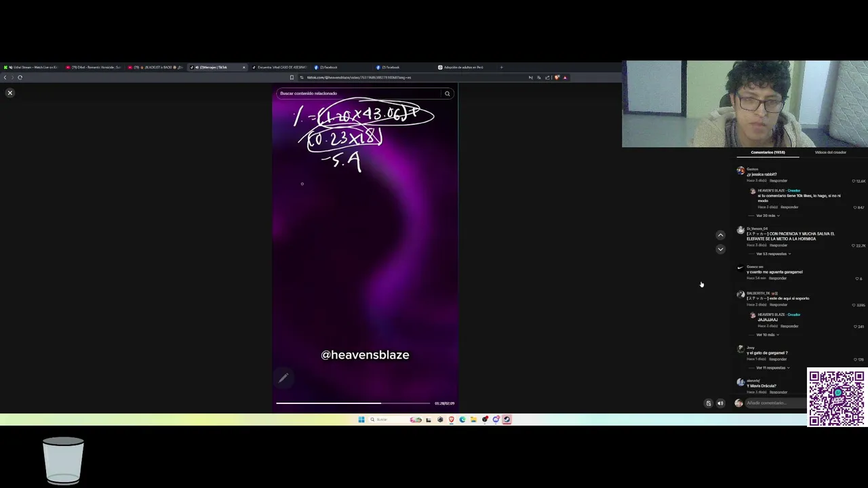This screenshot has height=488, width=868.
Task: Like BALBERITH_TK's comment with 3395 likes
Action: (854, 305)
